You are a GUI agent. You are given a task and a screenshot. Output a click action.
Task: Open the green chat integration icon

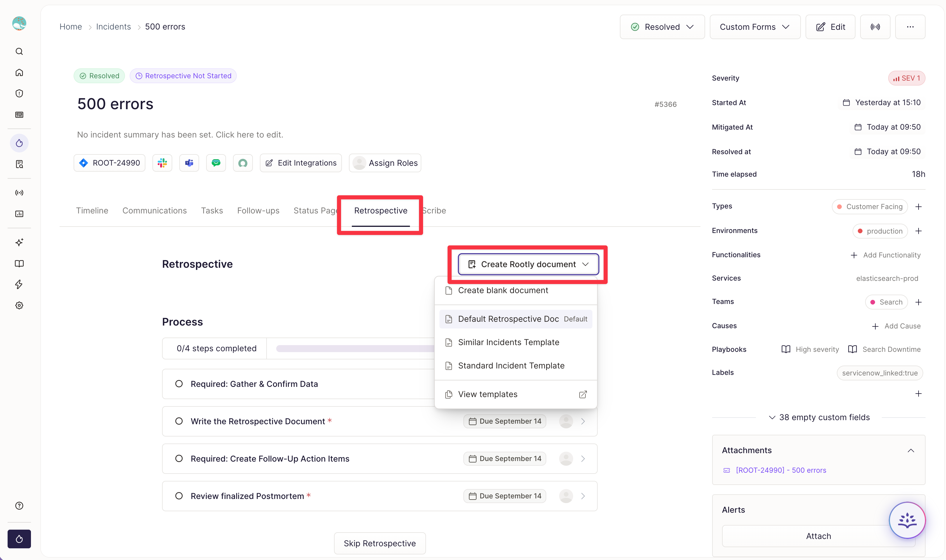click(216, 163)
